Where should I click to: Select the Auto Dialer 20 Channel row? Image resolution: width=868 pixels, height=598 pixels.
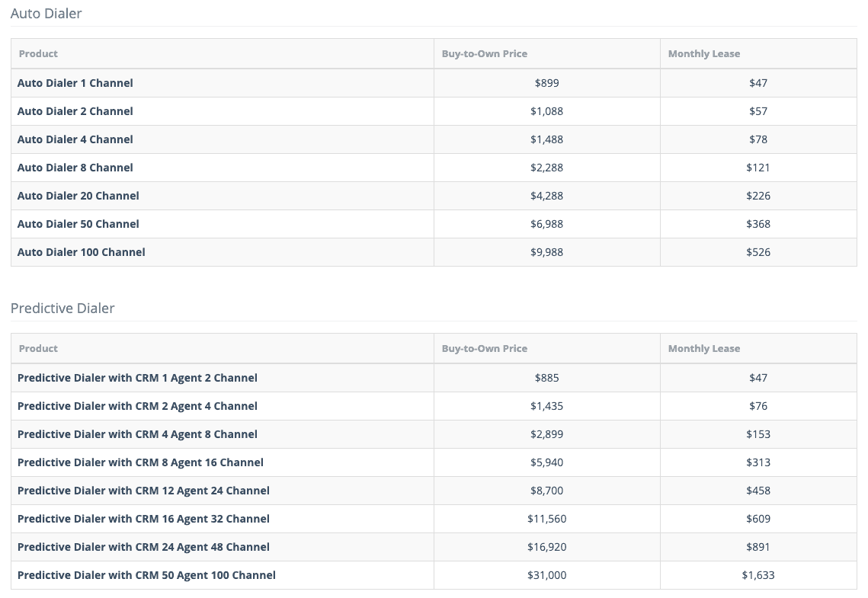pyautogui.click(x=78, y=195)
